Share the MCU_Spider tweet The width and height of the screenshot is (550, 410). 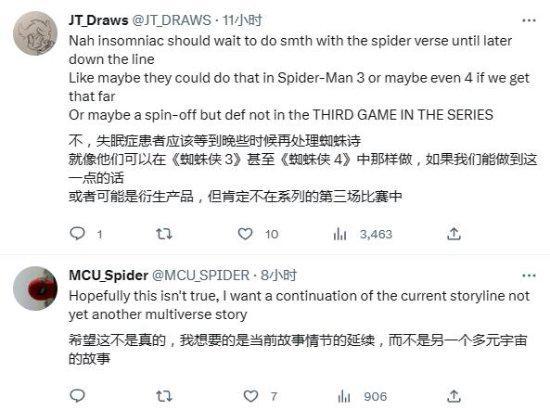point(454,396)
